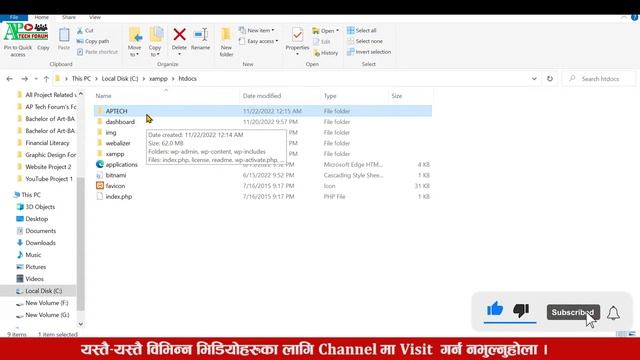This screenshot has height=360, width=640.
Task: Click the navigation pane scrollbar thumb
Action: click(x=81, y=244)
